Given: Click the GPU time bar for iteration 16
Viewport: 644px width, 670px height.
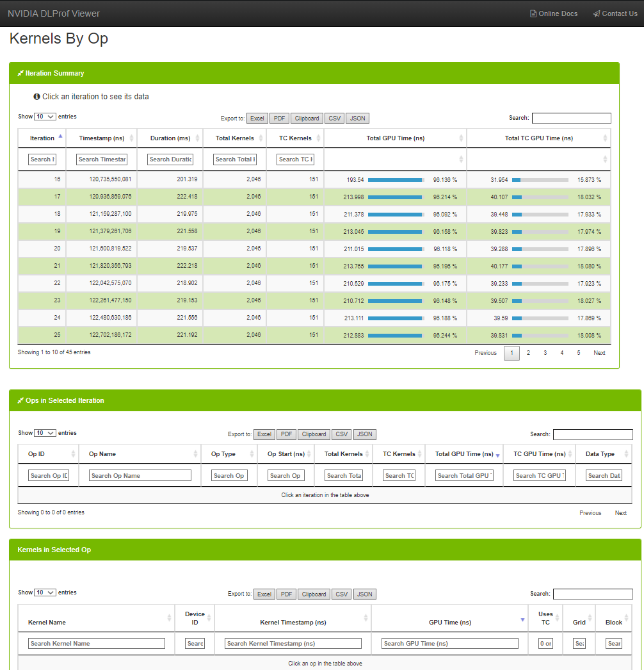Looking at the screenshot, I should pos(395,180).
